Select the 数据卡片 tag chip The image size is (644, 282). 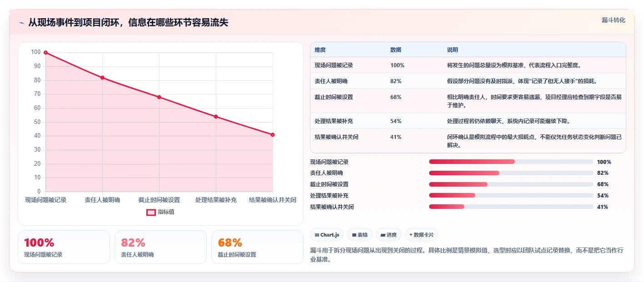click(x=421, y=235)
